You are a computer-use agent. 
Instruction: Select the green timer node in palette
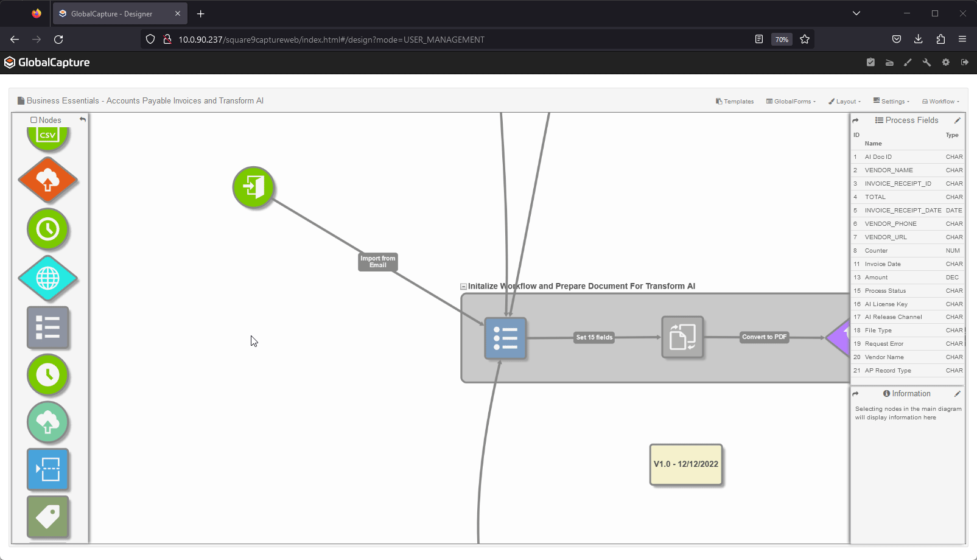pos(47,229)
